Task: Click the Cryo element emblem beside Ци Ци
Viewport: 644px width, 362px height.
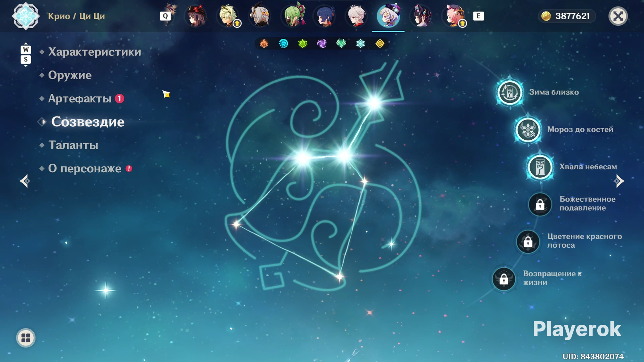Action: [25, 16]
